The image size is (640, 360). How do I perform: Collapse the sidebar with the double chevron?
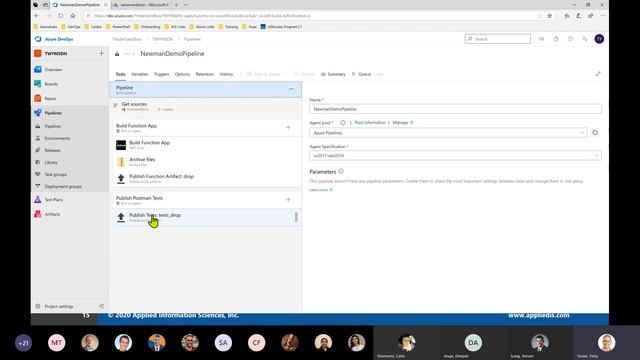tap(101, 306)
